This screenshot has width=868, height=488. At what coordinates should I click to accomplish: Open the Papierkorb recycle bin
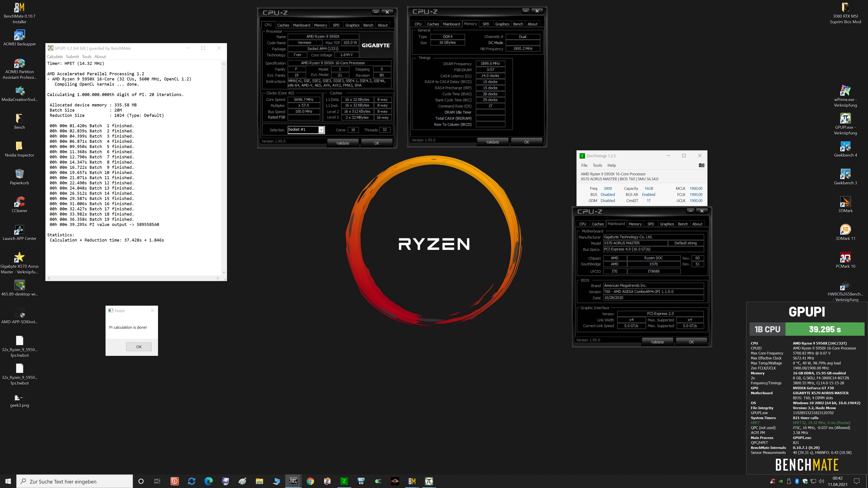coord(19,177)
